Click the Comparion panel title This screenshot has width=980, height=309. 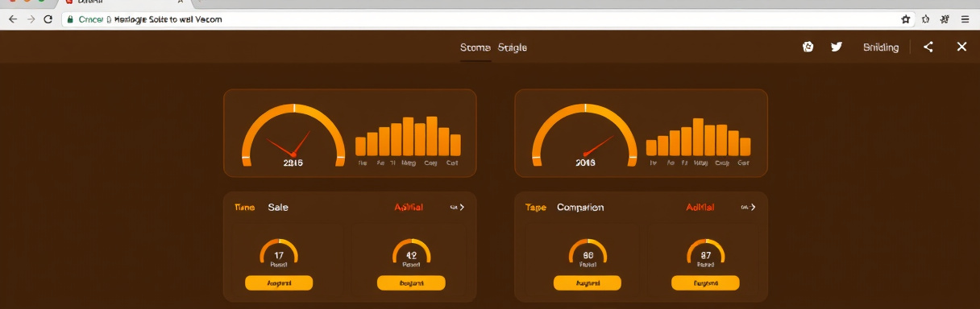click(x=580, y=208)
